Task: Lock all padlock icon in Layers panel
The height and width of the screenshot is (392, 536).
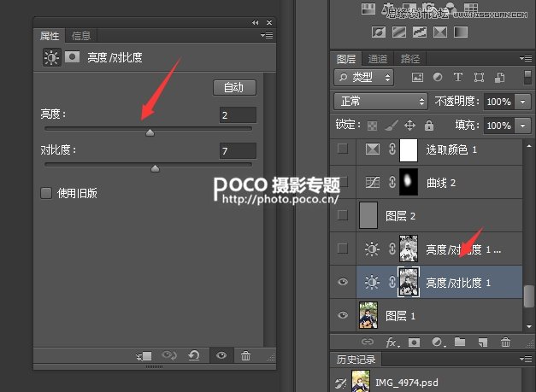Action: pyautogui.click(x=429, y=125)
